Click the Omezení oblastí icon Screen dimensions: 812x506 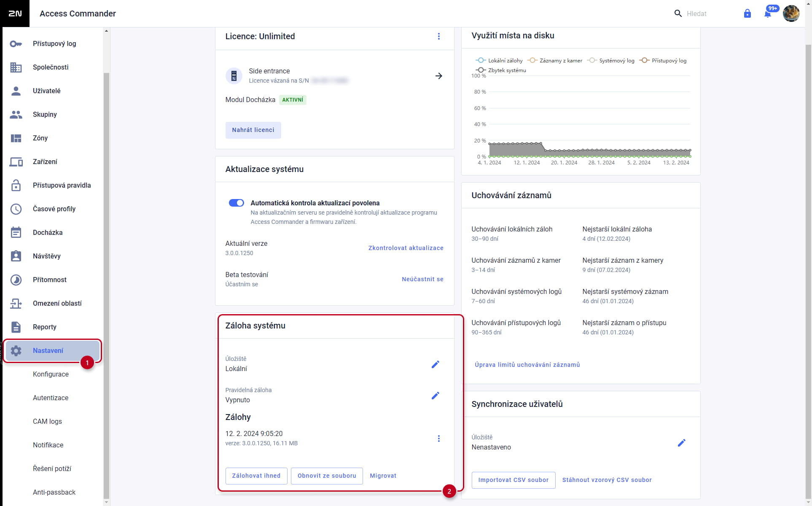coord(16,304)
